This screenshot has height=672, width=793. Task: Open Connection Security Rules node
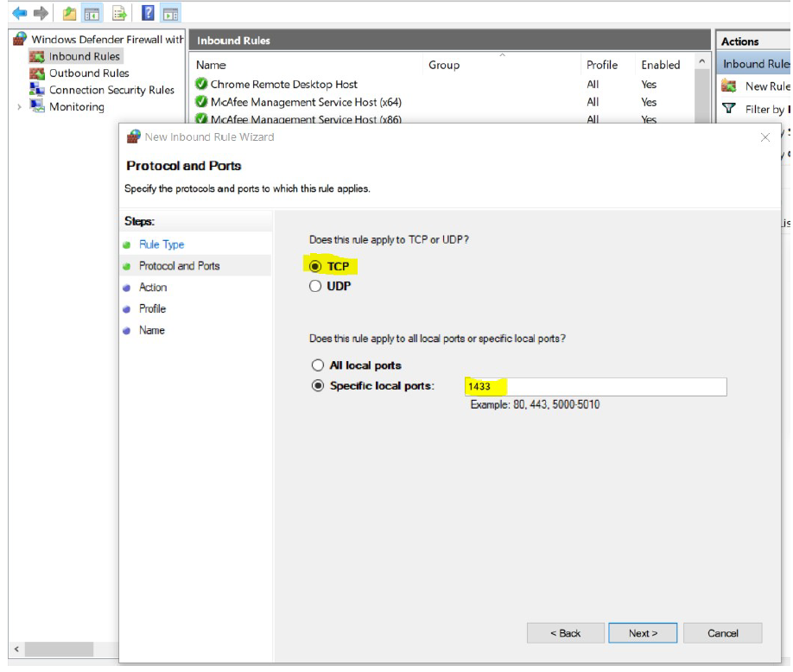(111, 90)
